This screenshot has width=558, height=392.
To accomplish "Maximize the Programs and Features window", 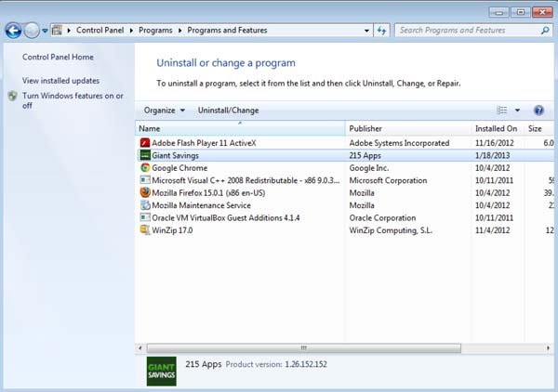I will 520,12.
